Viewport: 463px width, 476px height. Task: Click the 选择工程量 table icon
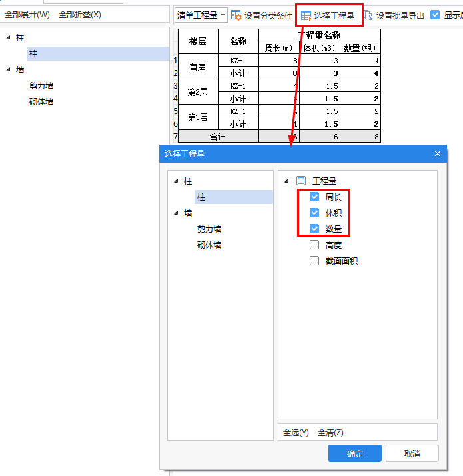[x=306, y=15]
